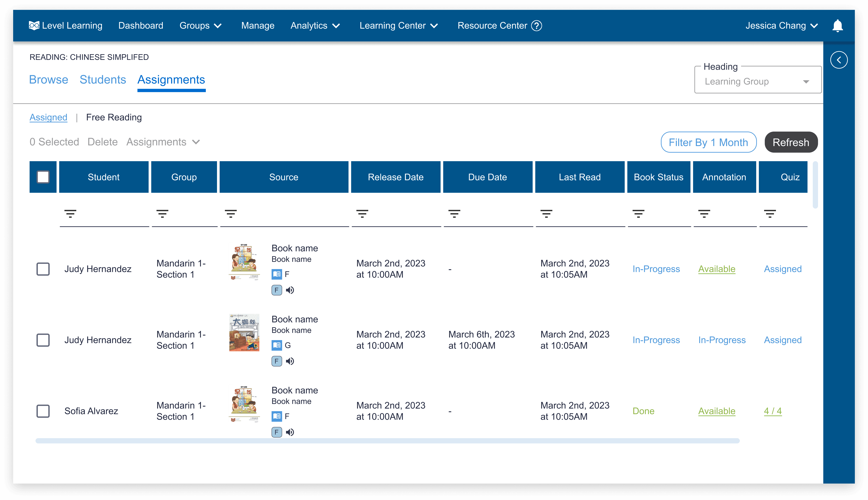Switch to the Students tab

103,80
